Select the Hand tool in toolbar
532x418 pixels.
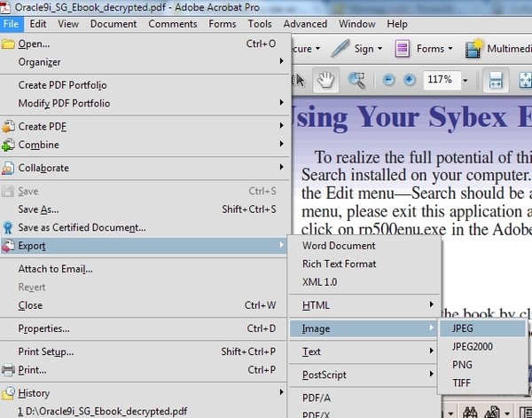tap(325, 80)
